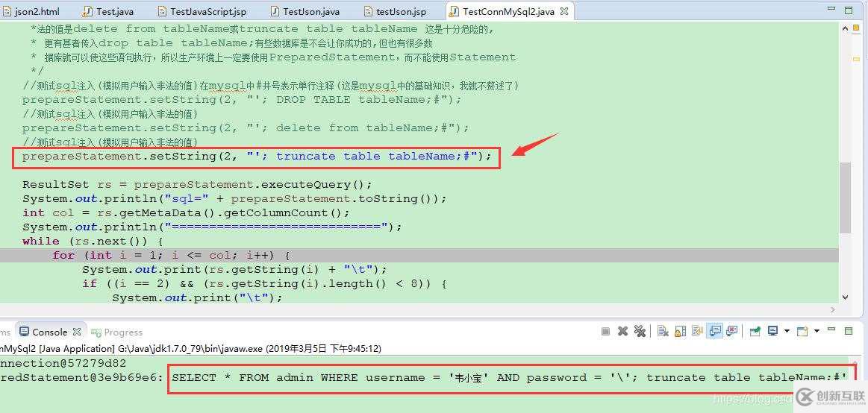This screenshot has height=413, width=868.
Task: Click editor scrollbar down arrow
Action: pyautogui.click(x=846, y=297)
